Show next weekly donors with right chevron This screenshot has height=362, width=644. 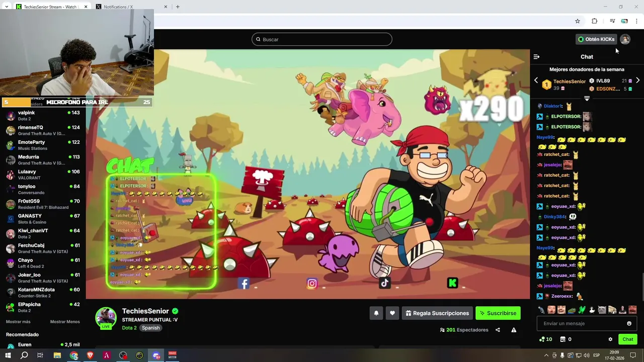pyautogui.click(x=637, y=80)
